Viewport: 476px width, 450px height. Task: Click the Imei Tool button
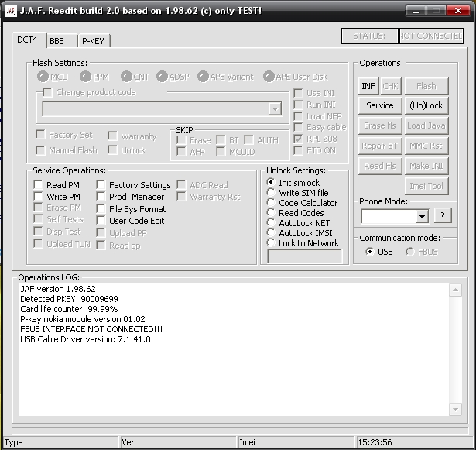pos(426,186)
